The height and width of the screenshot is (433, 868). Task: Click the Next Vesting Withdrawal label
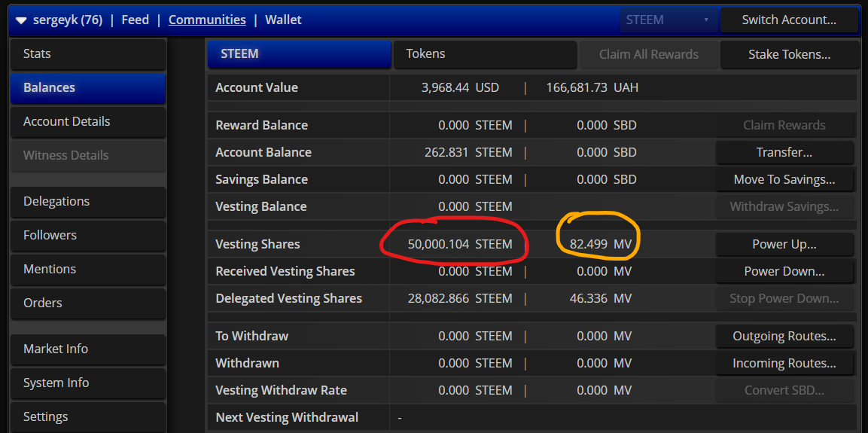287,417
